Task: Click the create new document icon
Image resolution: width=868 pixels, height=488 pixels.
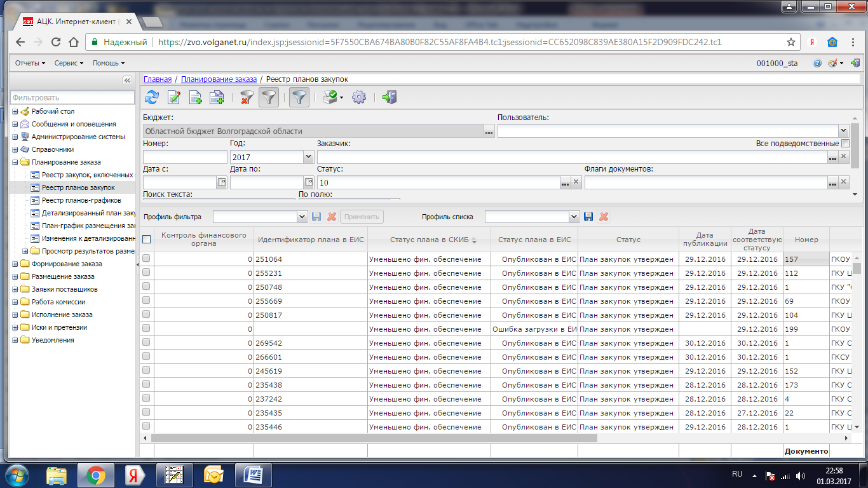Action: 195,97
